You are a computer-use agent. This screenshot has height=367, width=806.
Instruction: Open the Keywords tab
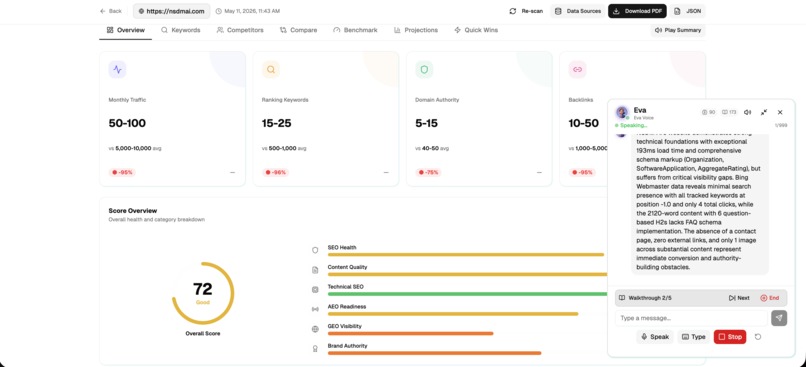180,30
